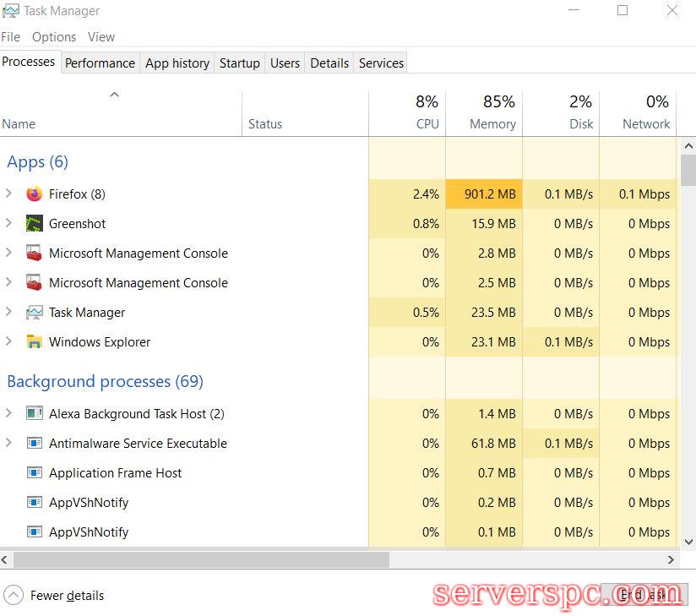Click the vertical scrollbar down arrow
This screenshot has height=616, width=696.
tap(688, 542)
